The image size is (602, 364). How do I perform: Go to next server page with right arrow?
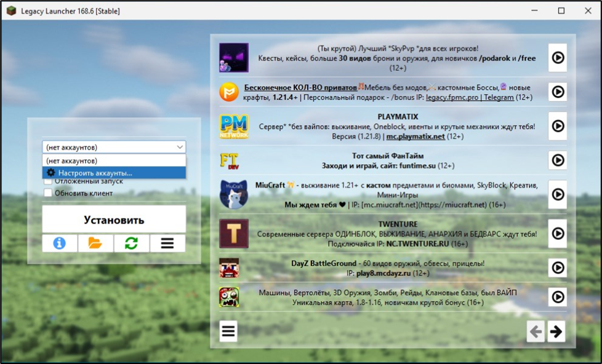tap(556, 332)
